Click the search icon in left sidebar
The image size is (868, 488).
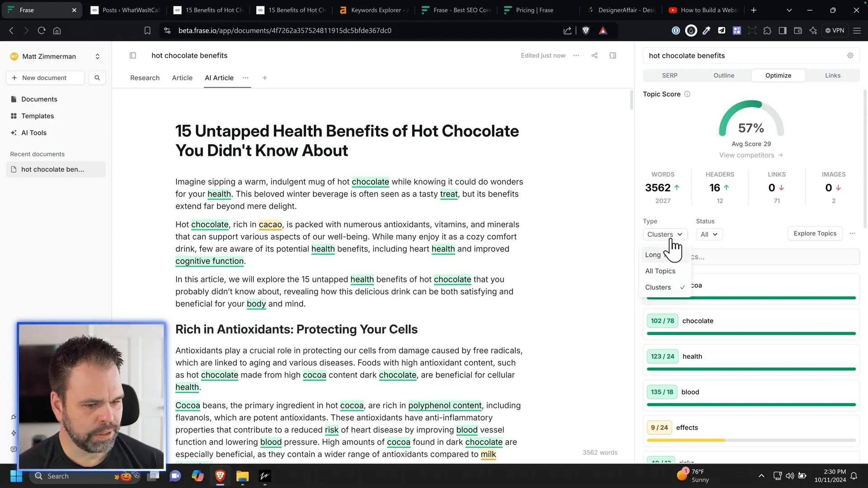pyautogui.click(x=97, y=77)
